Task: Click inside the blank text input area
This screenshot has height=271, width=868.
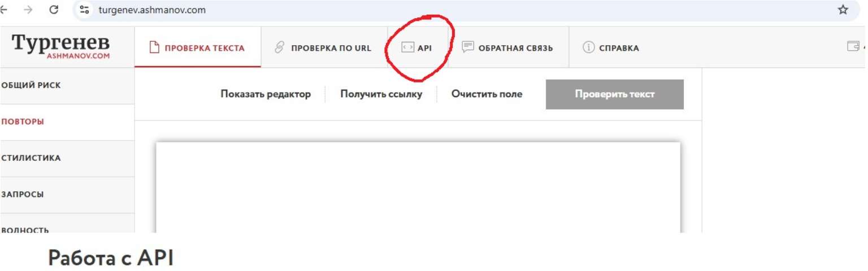Action: (x=418, y=187)
